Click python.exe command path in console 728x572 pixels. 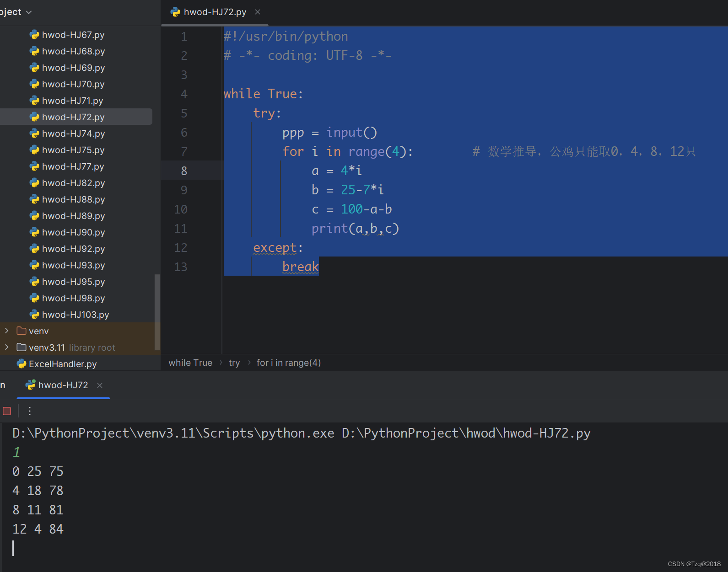point(173,433)
